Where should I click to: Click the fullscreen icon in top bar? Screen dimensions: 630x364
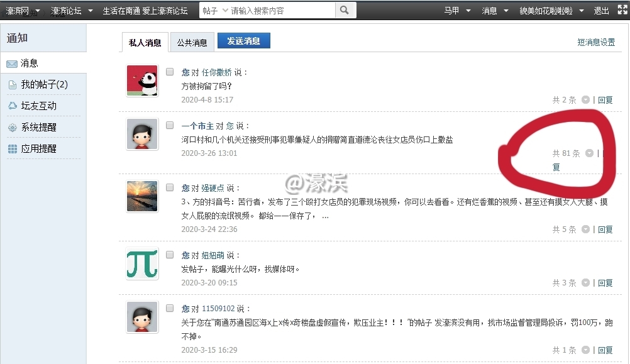pyautogui.click(x=622, y=10)
